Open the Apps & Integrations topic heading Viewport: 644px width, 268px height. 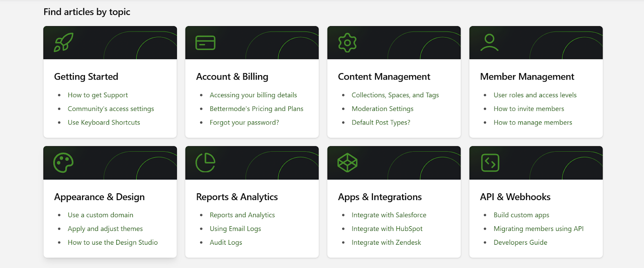(x=380, y=197)
